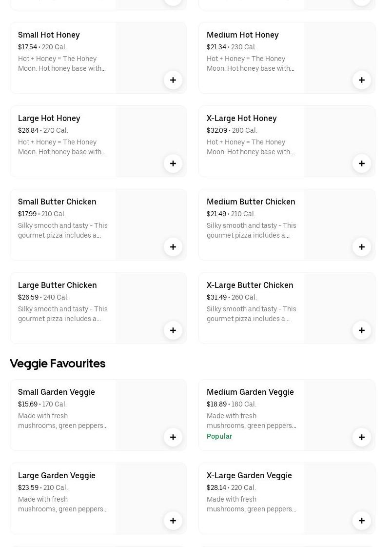Add X-Large Butter Chicken pizza
Screen dimensions: 392x547
(x=362, y=330)
